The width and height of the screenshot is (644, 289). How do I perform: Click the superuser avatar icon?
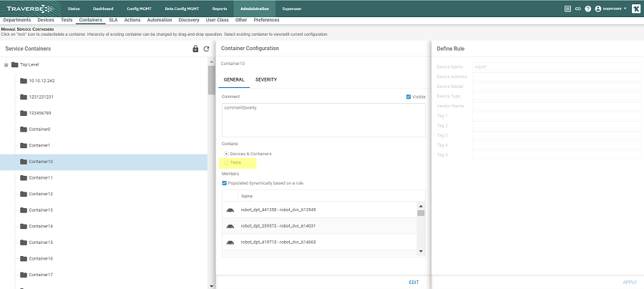pos(597,9)
